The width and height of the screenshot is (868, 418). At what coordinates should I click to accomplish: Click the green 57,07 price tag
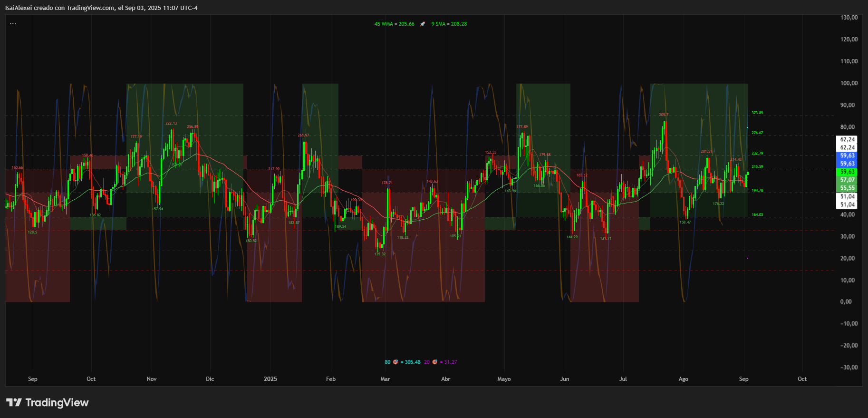point(847,180)
